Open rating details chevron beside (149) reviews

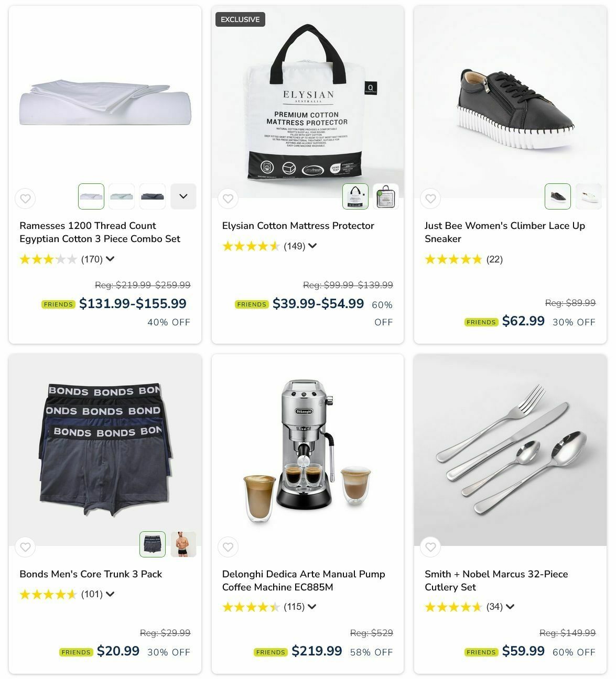point(312,246)
